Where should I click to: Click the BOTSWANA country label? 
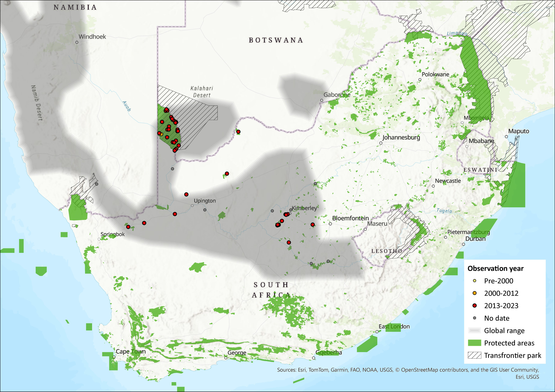(x=276, y=40)
